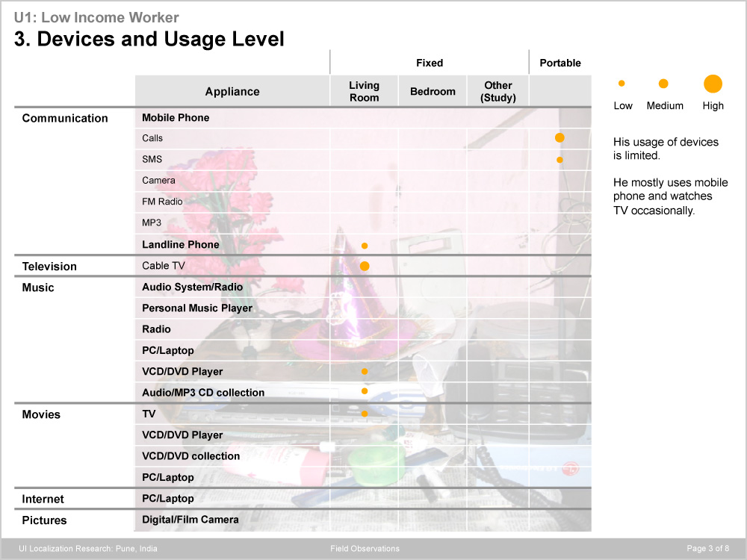Click the Page 3 of 8 footer text
This screenshot has height=560, width=747.
click(x=708, y=549)
